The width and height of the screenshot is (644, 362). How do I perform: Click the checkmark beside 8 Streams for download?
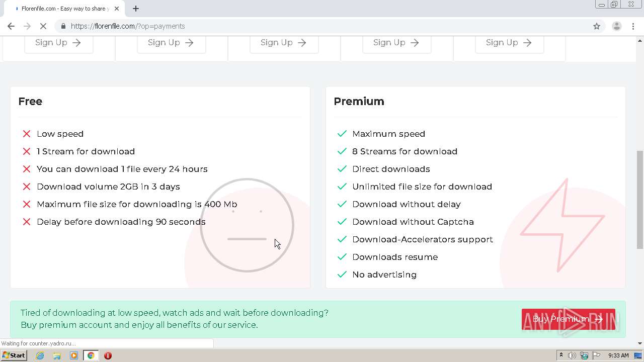point(342,151)
